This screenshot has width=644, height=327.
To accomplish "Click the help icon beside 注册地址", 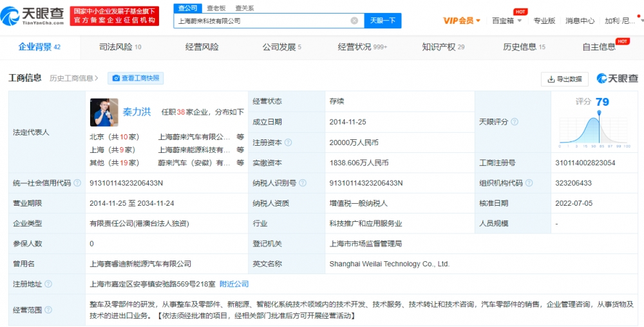I will pos(48,284).
